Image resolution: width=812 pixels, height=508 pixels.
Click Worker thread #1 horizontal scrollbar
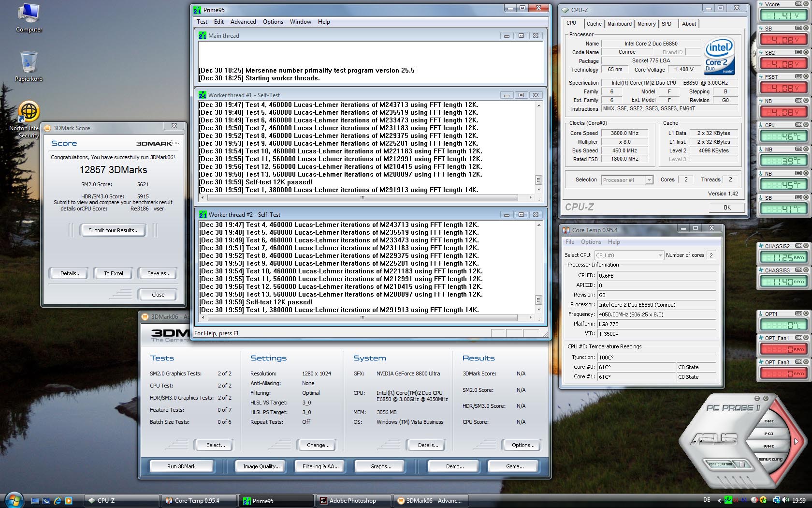(x=362, y=197)
